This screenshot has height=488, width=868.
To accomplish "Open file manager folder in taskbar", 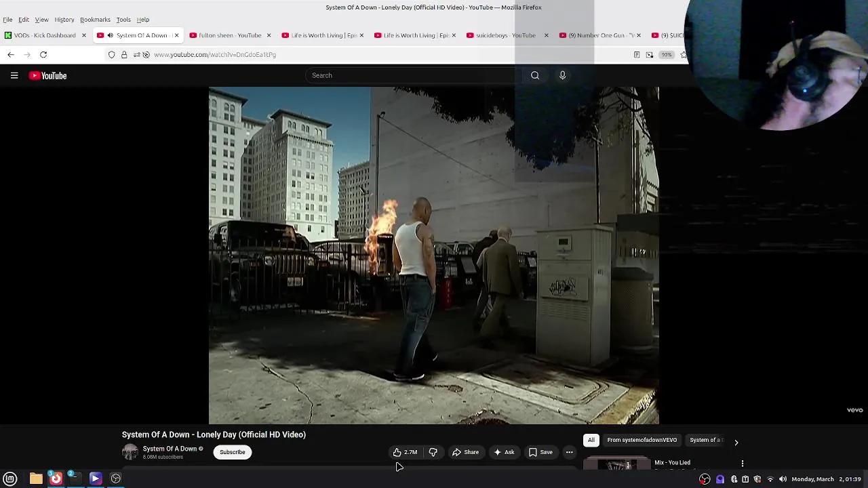I will coord(36,479).
